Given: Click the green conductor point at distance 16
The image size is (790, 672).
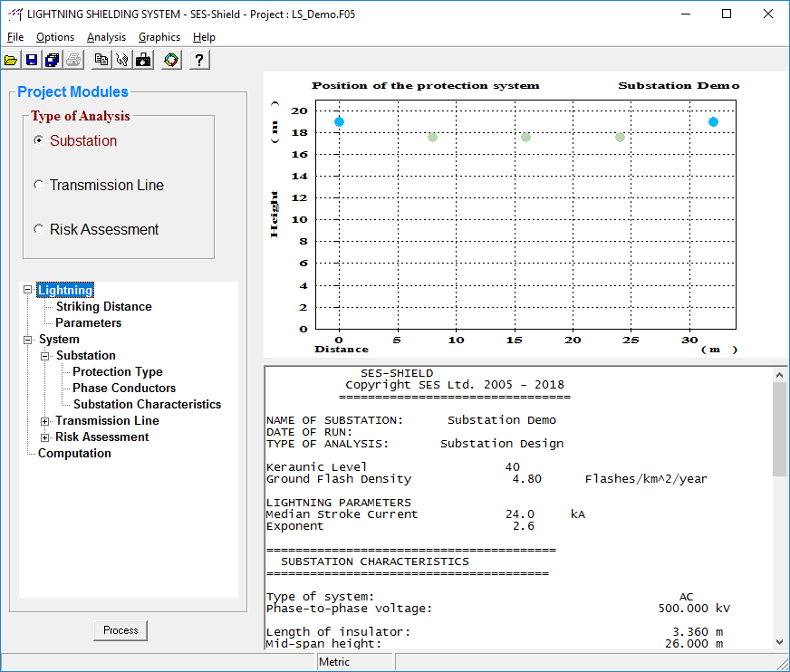Looking at the screenshot, I should pyautogui.click(x=525, y=137).
